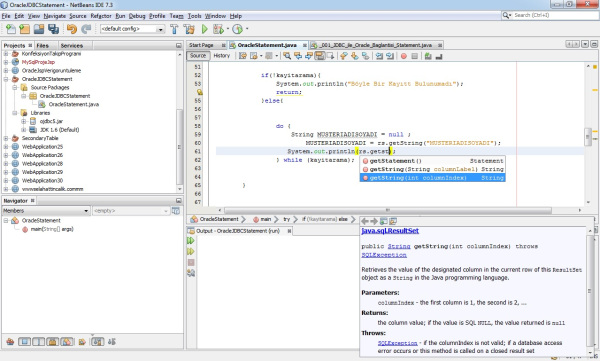Collapse the OracleStatement node in Navigator

coord(6,221)
